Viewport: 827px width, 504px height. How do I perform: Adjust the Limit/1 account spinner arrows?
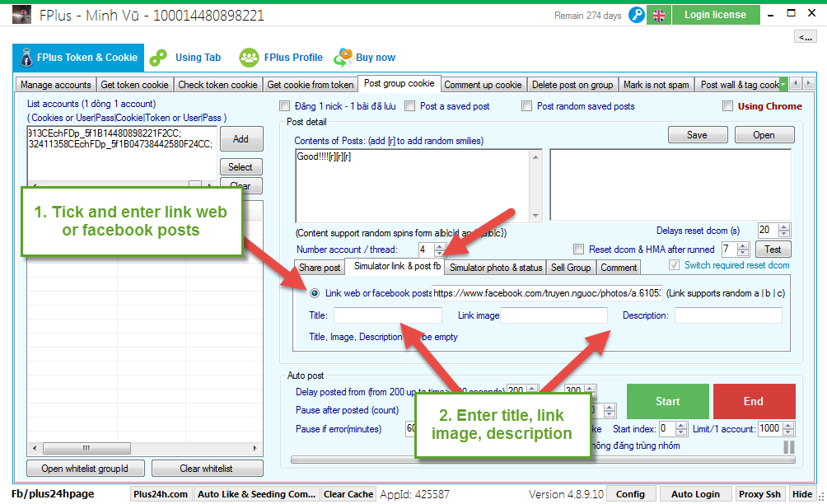click(x=788, y=428)
